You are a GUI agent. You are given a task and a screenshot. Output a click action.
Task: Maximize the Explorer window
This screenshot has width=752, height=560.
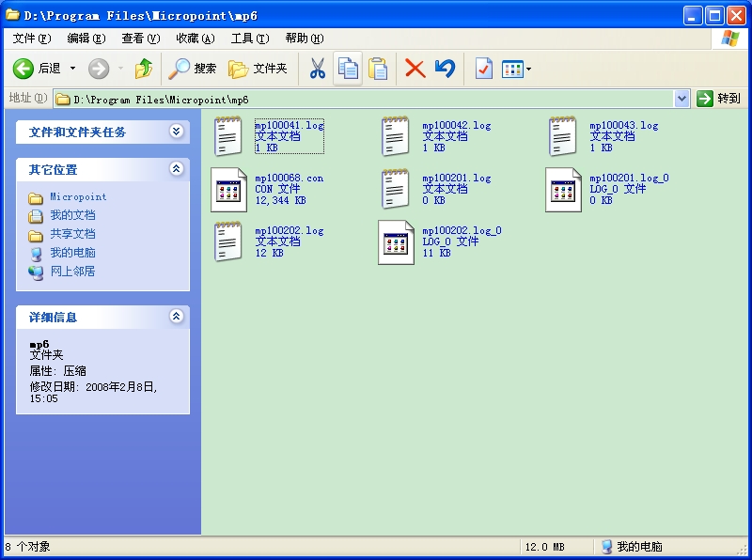[714, 16]
